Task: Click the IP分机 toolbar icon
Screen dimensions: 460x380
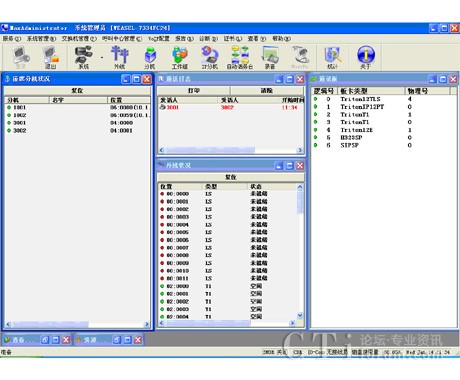Action: 209,57
